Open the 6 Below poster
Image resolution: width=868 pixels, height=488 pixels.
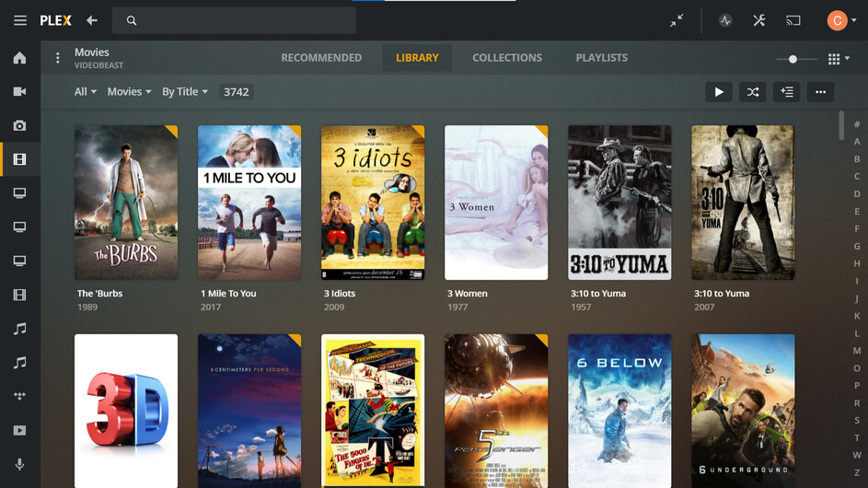[x=619, y=411]
